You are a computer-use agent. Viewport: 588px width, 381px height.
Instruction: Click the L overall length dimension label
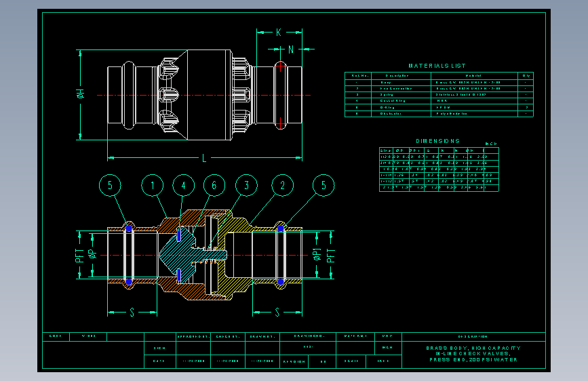(x=204, y=158)
